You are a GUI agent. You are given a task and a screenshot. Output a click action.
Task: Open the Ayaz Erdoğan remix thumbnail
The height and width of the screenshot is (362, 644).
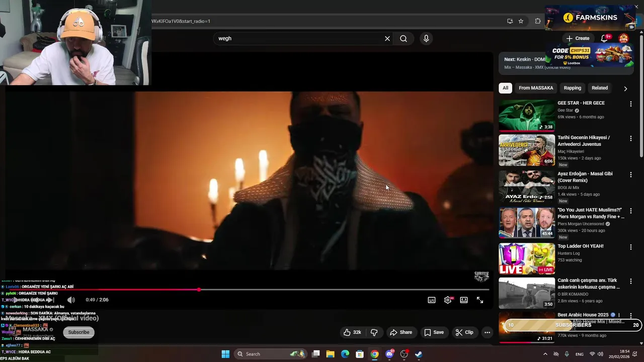click(x=527, y=186)
